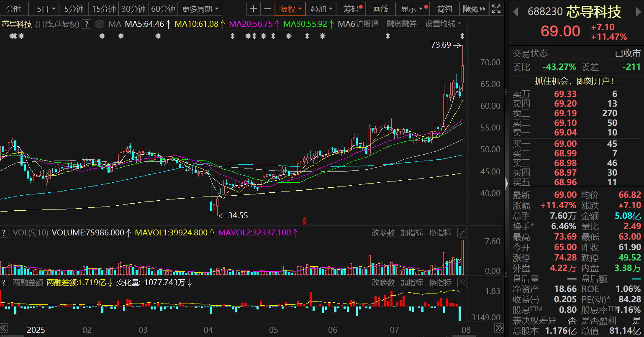Enter fullscreen chart mode icon

point(496,9)
